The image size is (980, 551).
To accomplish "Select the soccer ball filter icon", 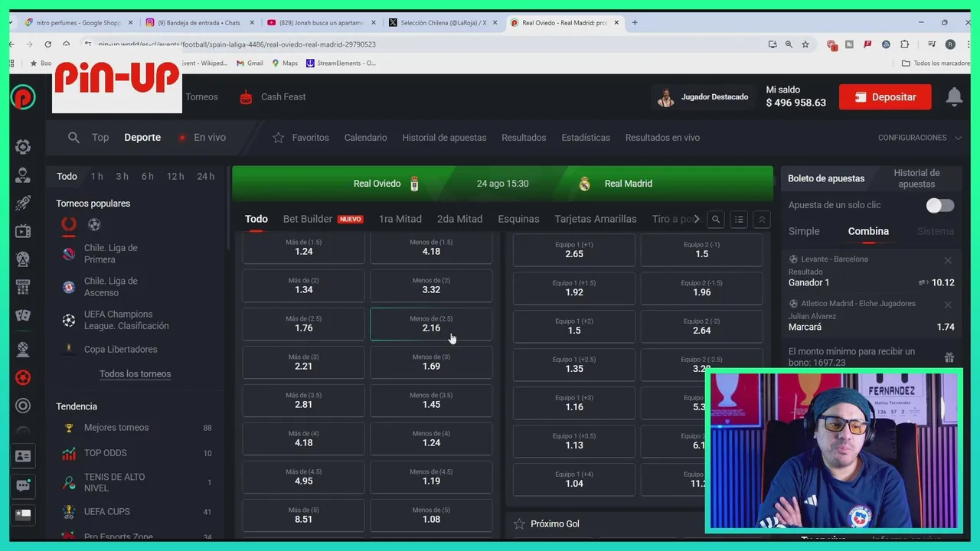I will pyautogui.click(x=94, y=224).
